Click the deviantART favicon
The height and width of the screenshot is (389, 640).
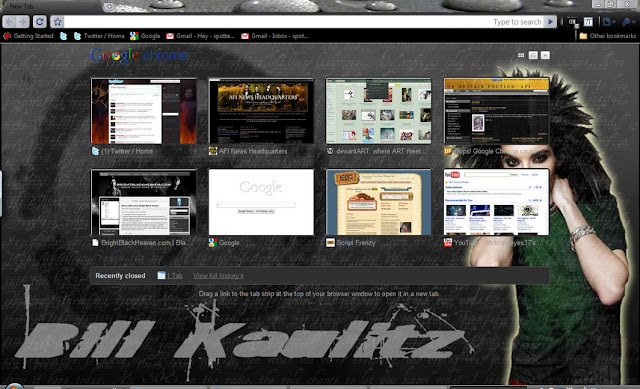[x=330, y=151]
